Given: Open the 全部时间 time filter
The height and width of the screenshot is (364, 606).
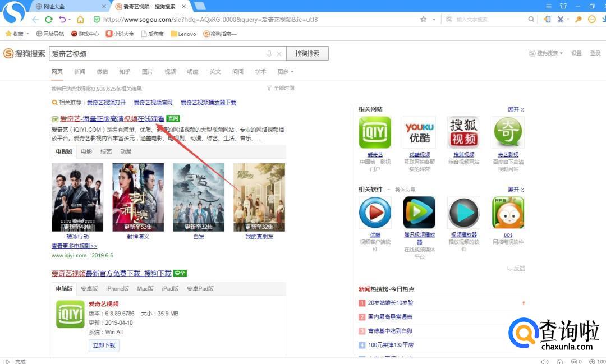Looking at the screenshot, I should pos(281,88).
